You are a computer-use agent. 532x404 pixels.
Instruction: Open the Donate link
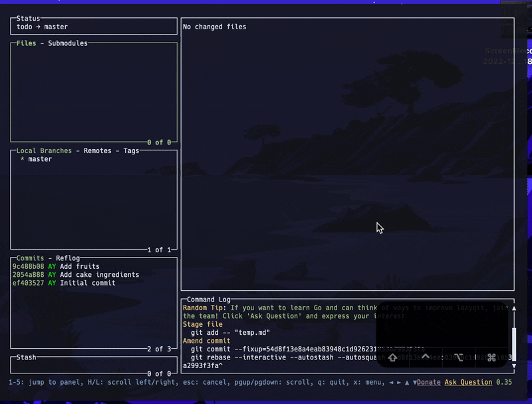pos(429,382)
